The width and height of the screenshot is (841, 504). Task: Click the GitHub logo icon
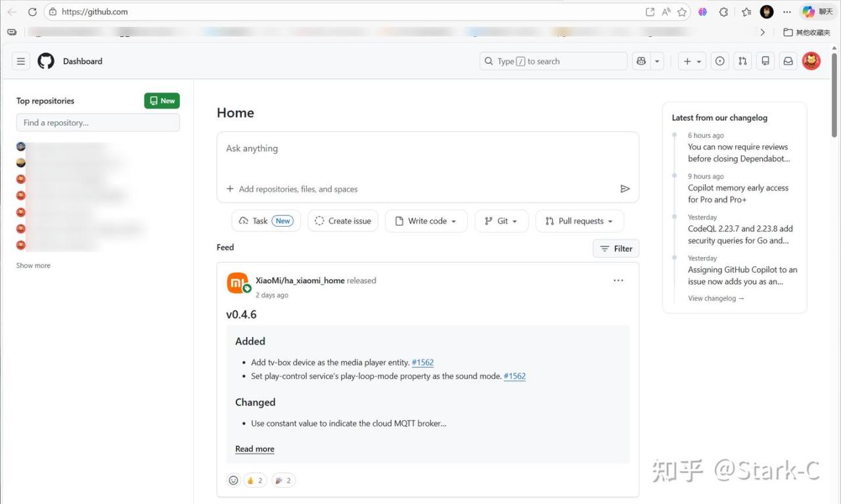[46, 61]
